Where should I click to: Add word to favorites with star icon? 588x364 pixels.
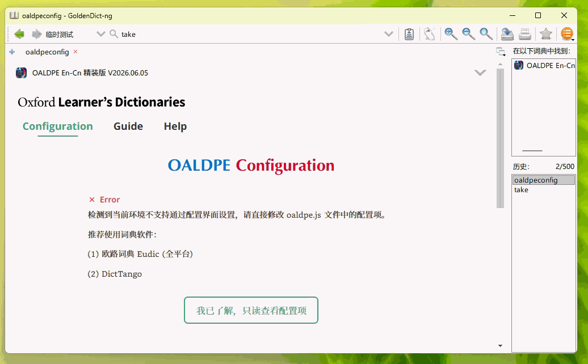click(x=545, y=34)
